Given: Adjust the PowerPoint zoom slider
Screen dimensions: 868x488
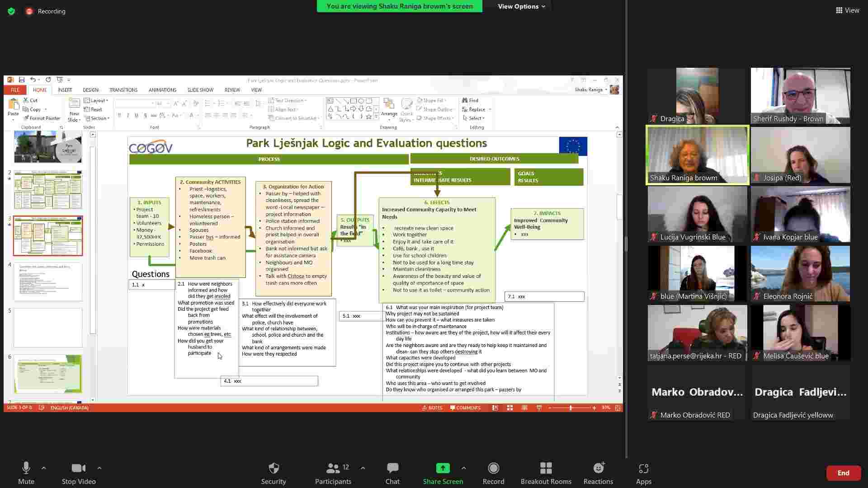Looking at the screenshot, I should pos(571,408).
